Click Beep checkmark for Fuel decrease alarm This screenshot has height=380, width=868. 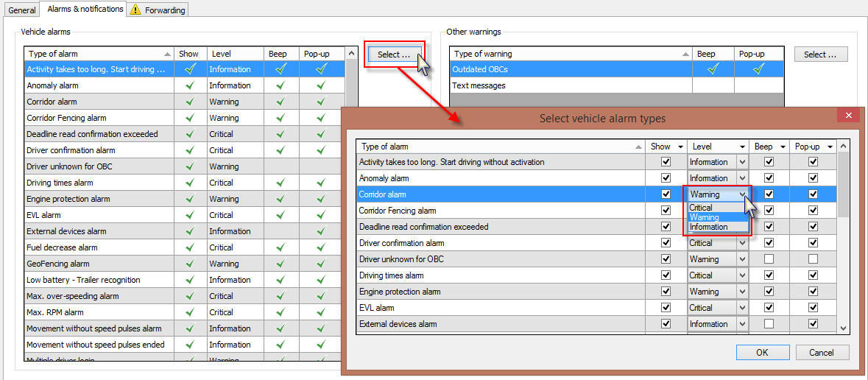coord(280,247)
